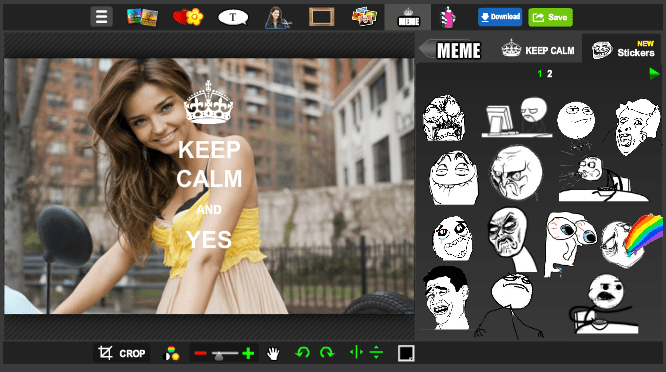Rotate the image counterclockwise
The image size is (666, 372).
302,352
